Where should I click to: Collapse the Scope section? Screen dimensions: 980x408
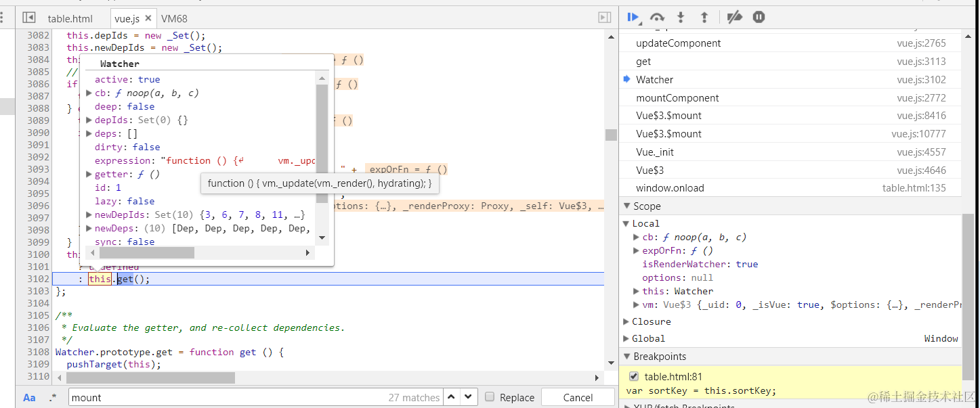(626, 206)
